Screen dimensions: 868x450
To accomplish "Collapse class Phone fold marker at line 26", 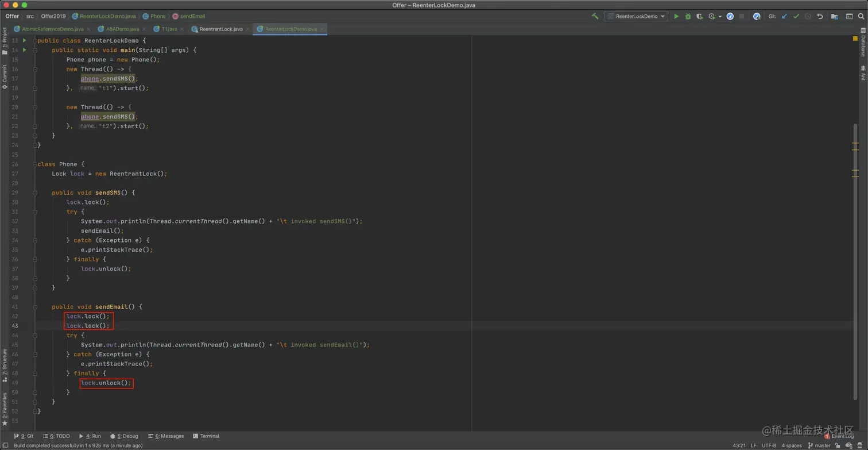I will 35,164.
